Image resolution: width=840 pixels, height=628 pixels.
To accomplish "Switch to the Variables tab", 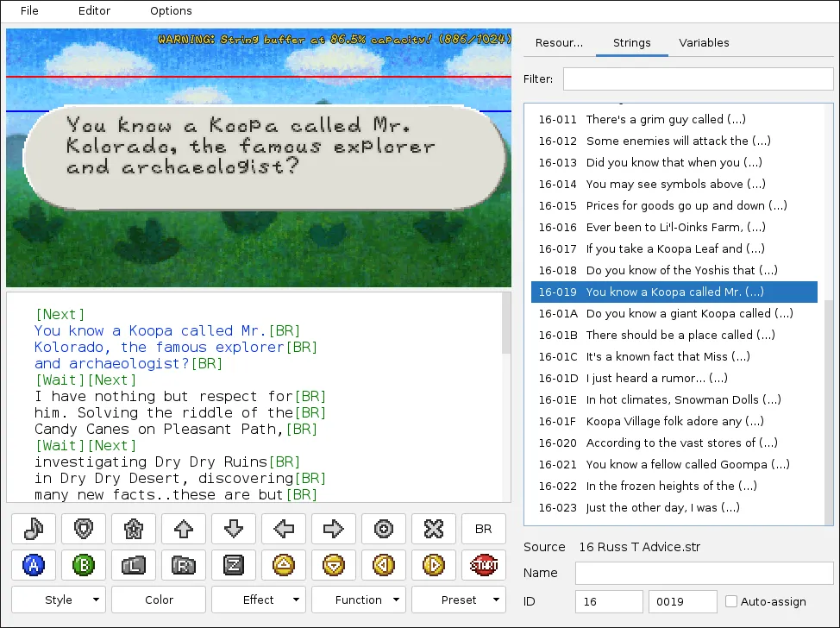I will (704, 42).
